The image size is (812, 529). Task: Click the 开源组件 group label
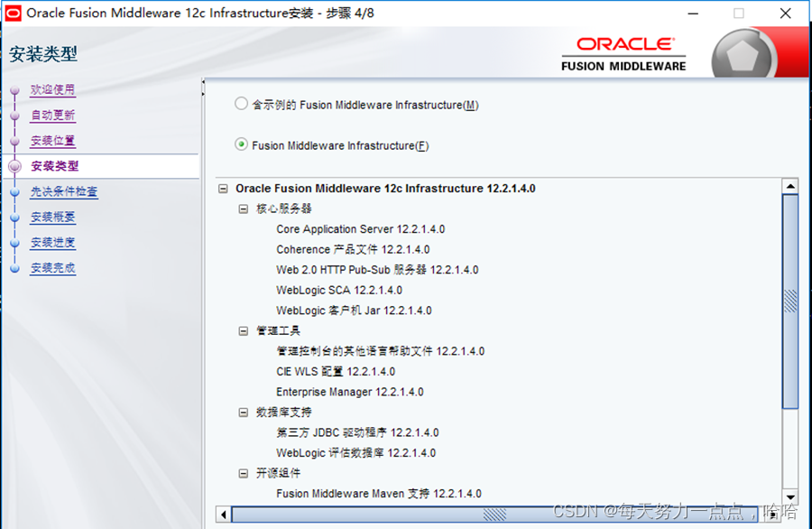tap(278, 473)
